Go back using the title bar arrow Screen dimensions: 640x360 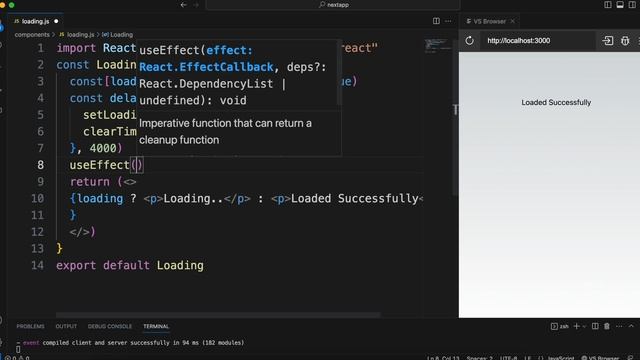click(x=184, y=5)
